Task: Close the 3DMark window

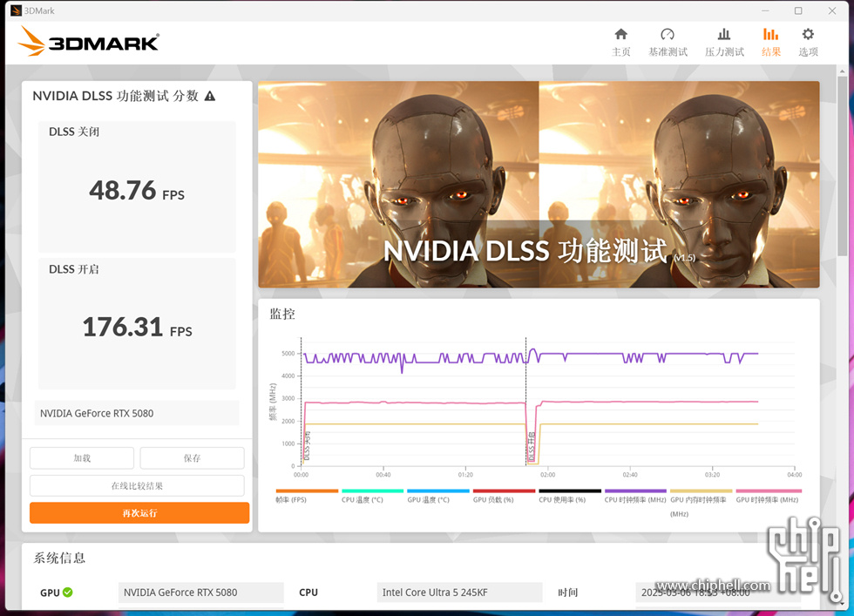Action: pos(831,10)
